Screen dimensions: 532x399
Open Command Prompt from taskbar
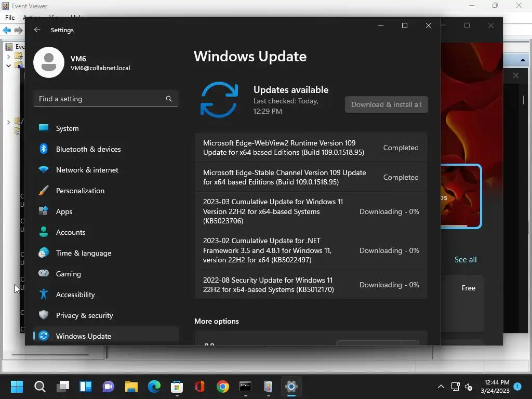[245, 387]
